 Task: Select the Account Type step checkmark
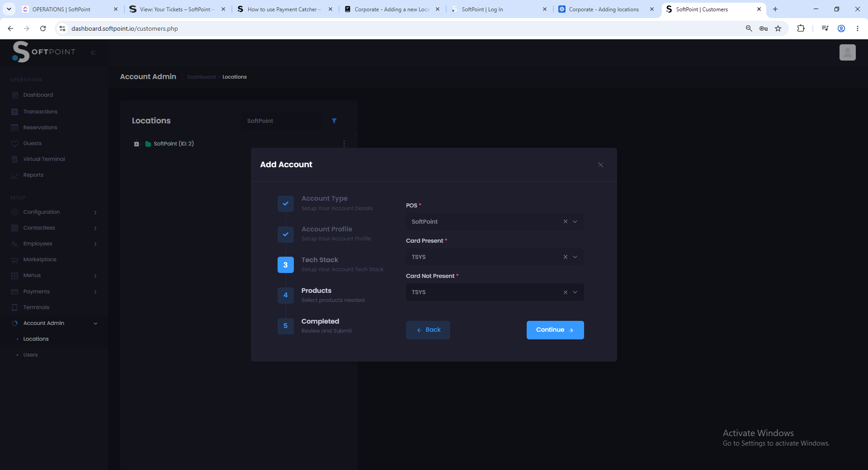[286, 204]
